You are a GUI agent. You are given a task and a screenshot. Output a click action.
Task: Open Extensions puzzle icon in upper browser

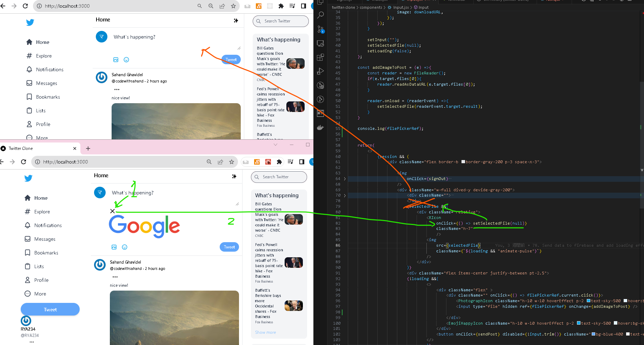click(x=281, y=6)
